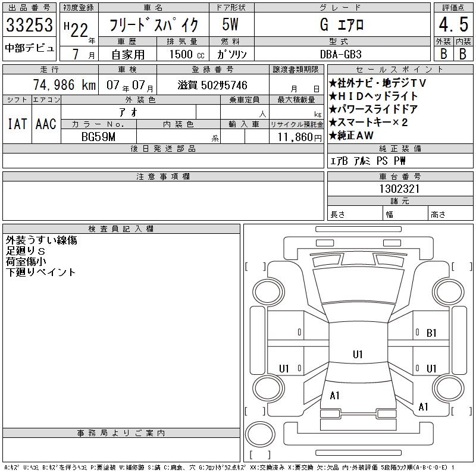This screenshot has height=476, width=476.
Task: Select the shift type IAT
Action: pos(17,124)
